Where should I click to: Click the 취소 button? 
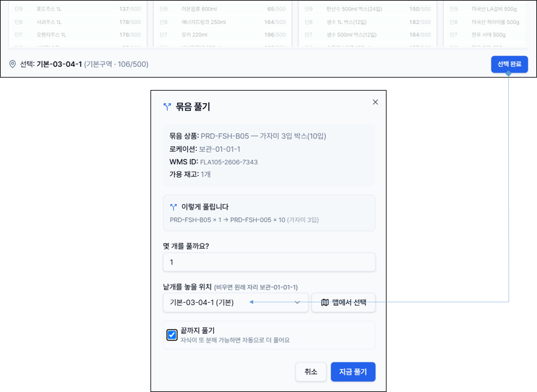coord(311,372)
